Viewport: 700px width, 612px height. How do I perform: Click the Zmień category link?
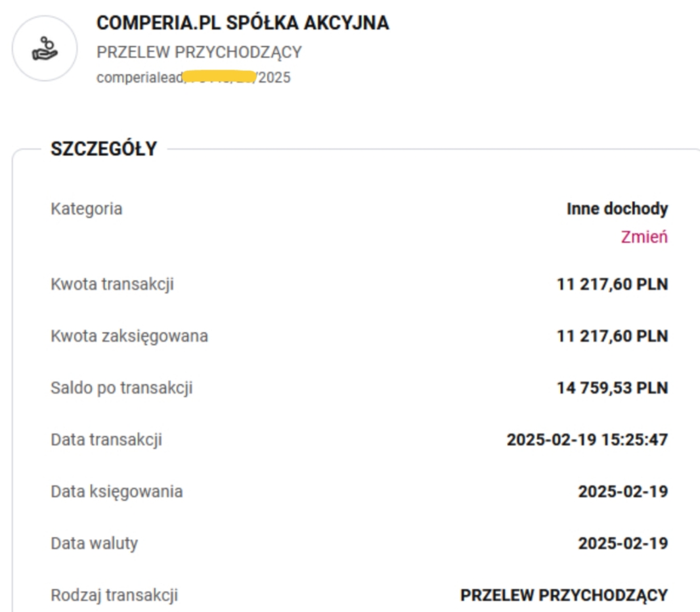tap(644, 237)
